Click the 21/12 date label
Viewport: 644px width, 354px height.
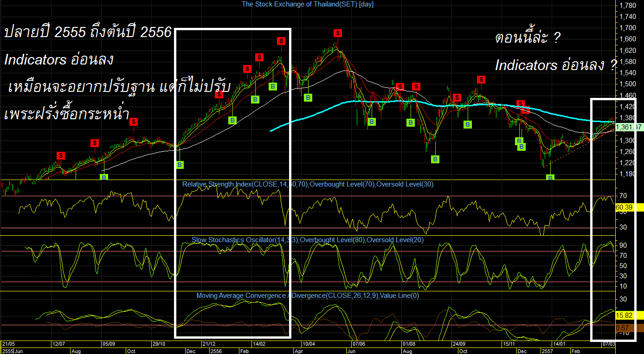click(209, 344)
